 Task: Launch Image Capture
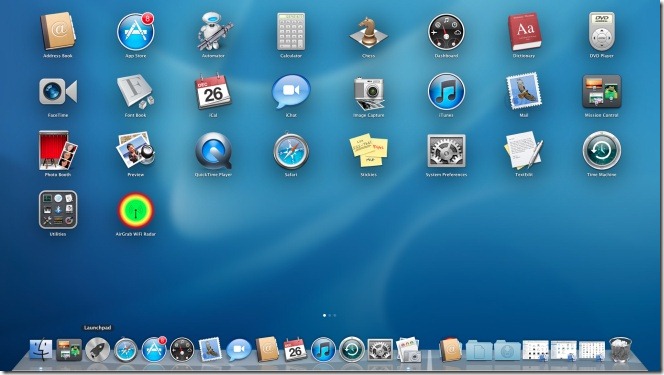369,94
